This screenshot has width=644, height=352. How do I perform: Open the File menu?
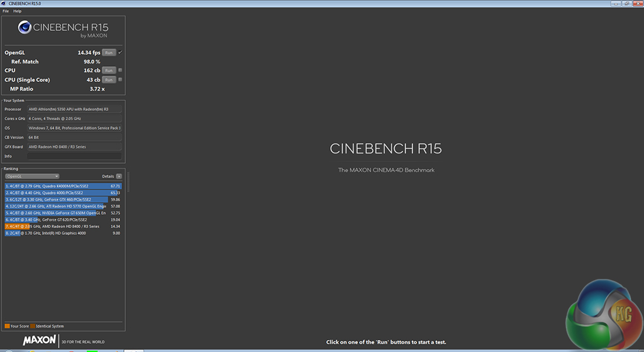tap(6, 11)
